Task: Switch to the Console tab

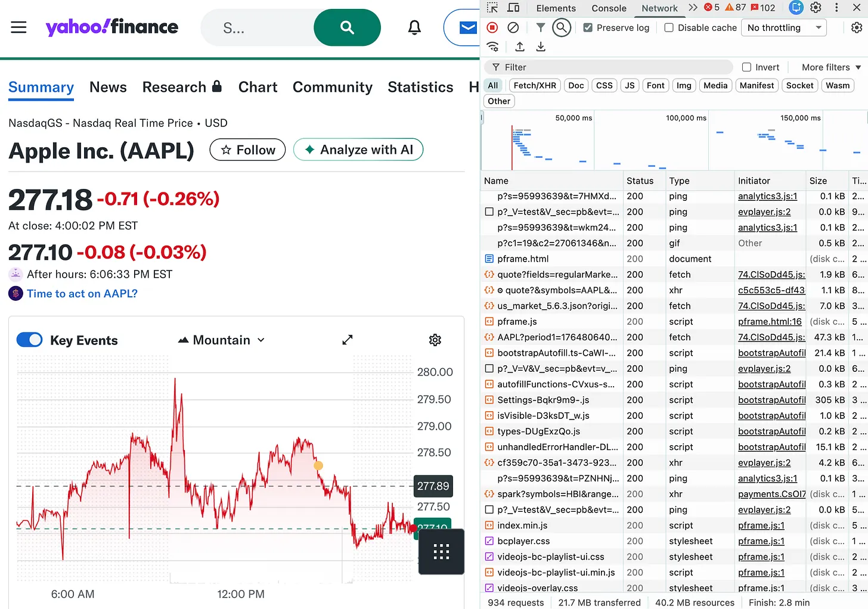Action: (x=609, y=8)
